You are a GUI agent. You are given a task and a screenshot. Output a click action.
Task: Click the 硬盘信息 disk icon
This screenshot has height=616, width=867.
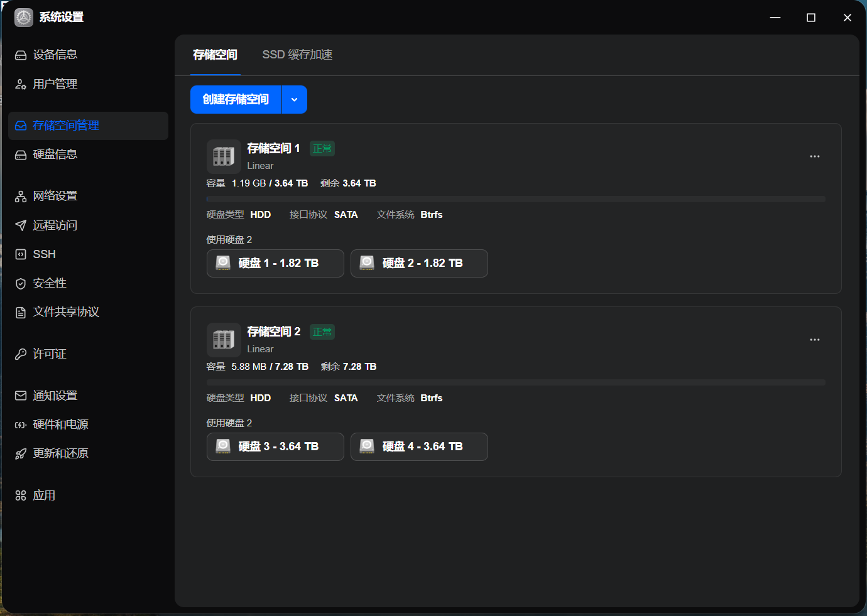pyautogui.click(x=21, y=154)
